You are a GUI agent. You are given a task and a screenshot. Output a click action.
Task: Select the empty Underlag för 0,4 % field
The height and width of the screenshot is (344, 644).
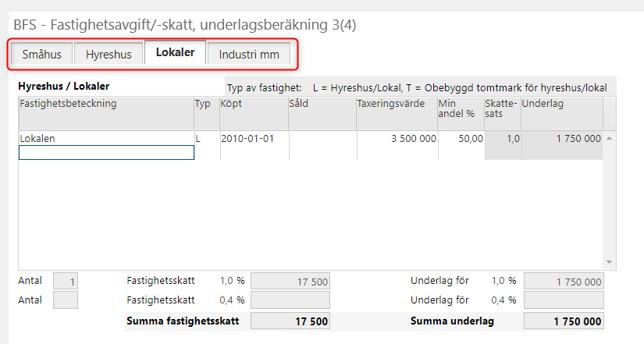(564, 300)
